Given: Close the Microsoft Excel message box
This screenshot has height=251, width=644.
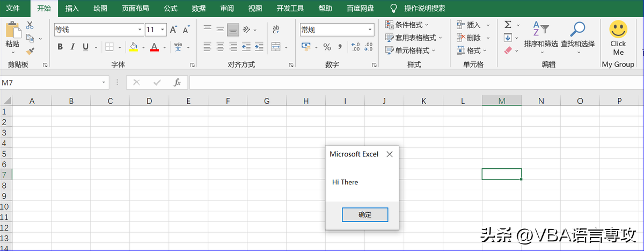Looking at the screenshot, I should tap(390, 154).
